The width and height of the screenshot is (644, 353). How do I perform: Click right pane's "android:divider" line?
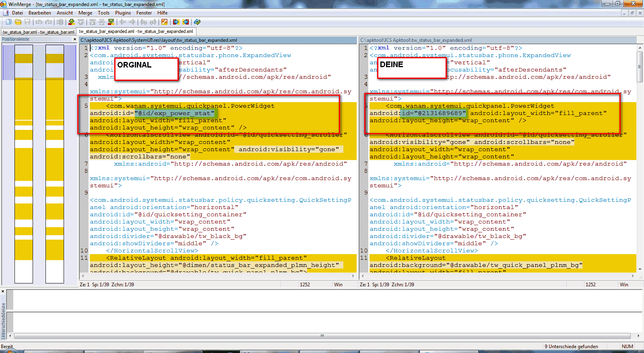tap(448, 236)
